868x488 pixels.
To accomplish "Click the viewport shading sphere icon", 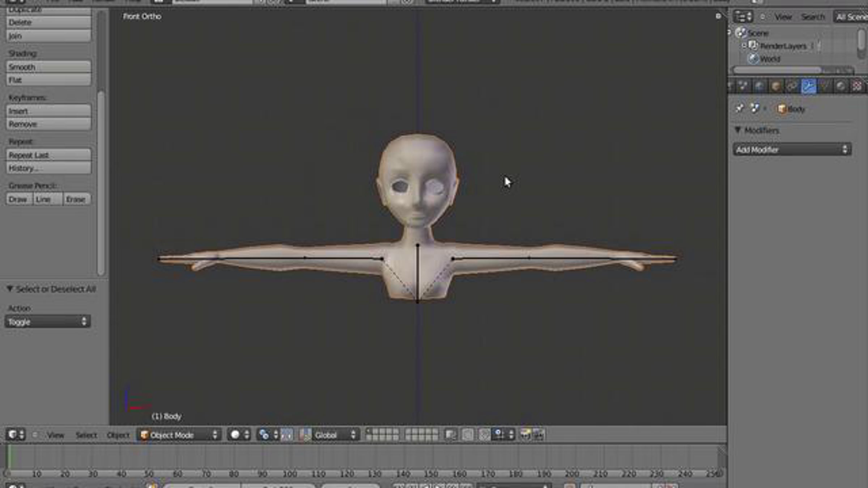I will click(235, 435).
